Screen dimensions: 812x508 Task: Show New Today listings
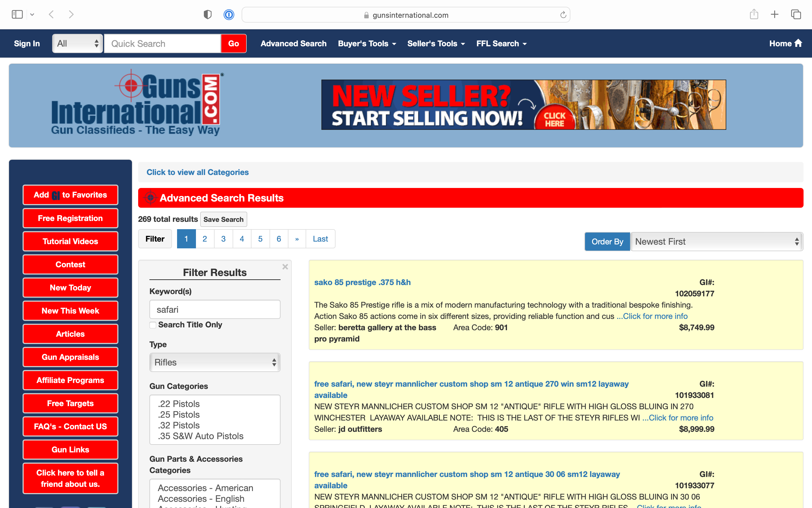pos(70,288)
